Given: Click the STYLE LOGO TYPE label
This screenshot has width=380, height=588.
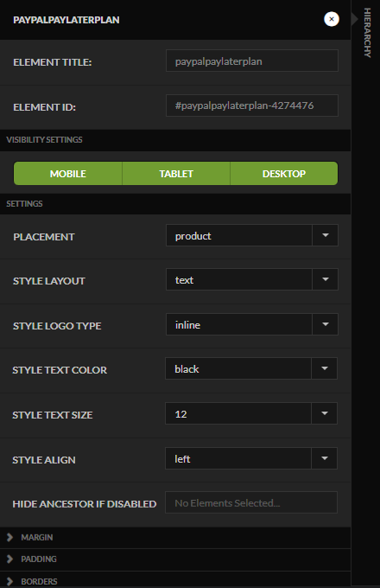Looking at the screenshot, I should point(57,326).
